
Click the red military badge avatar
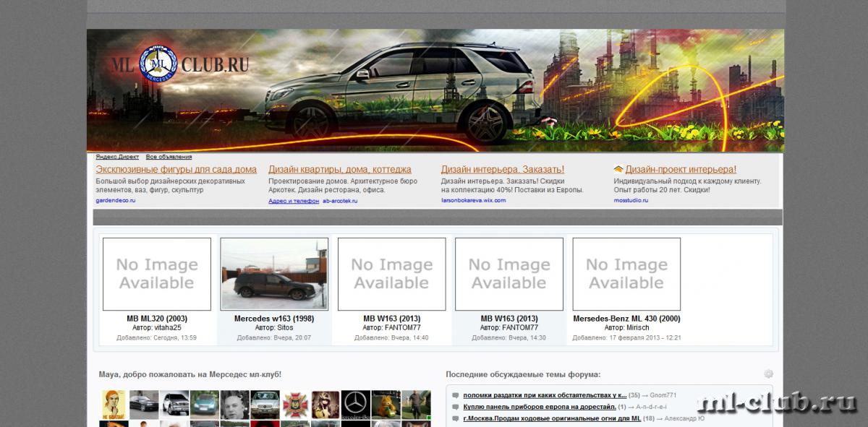point(295,403)
